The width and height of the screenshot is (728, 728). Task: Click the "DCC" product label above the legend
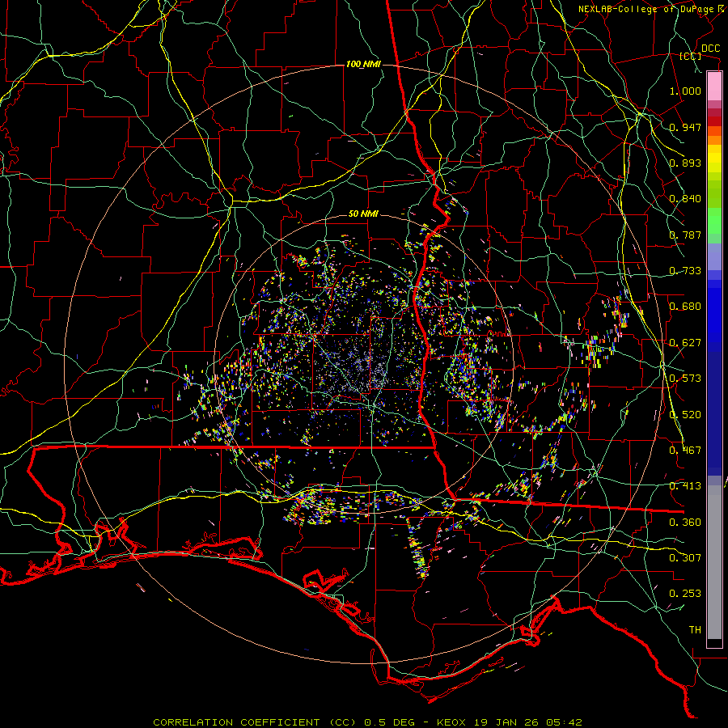click(x=710, y=49)
